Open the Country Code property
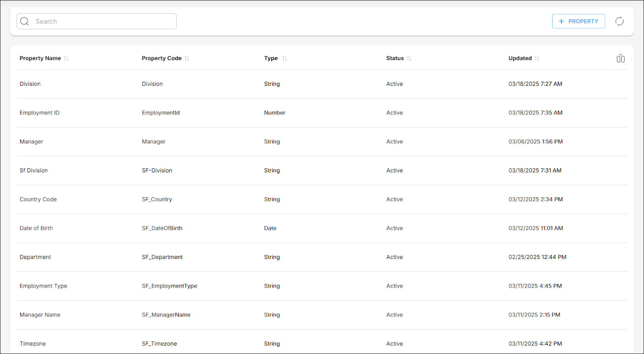Screen dimensions: 644x354 pyautogui.click(x=38, y=199)
